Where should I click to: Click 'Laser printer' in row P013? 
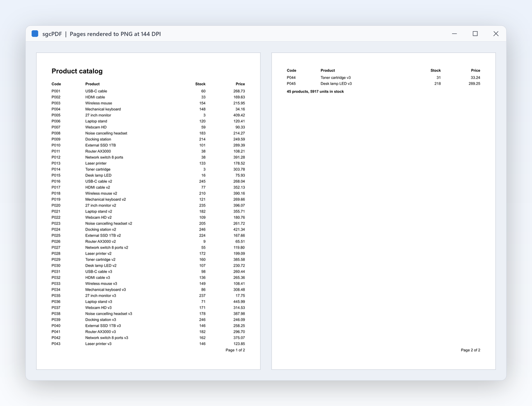[x=96, y=163]
